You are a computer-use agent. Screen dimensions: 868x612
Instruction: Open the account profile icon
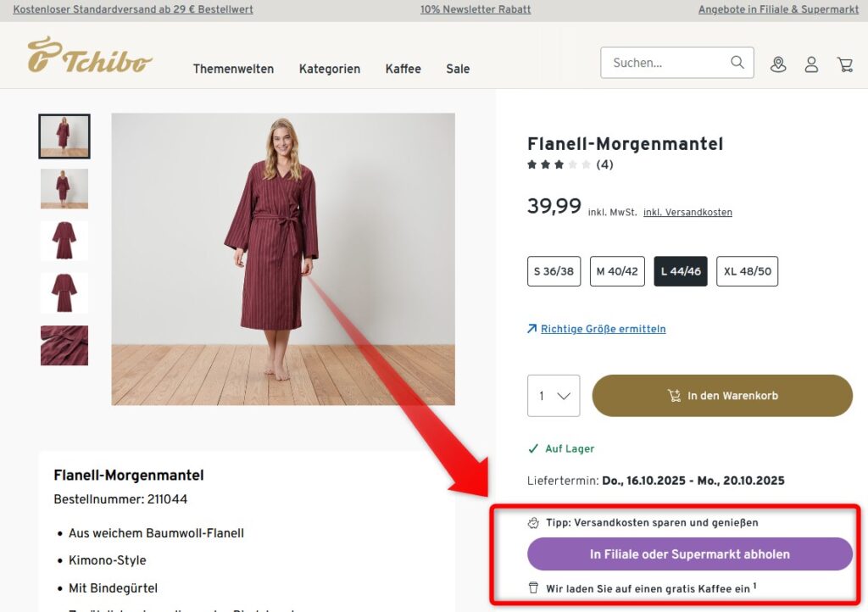pyautogui.click(x=811, y=64)
